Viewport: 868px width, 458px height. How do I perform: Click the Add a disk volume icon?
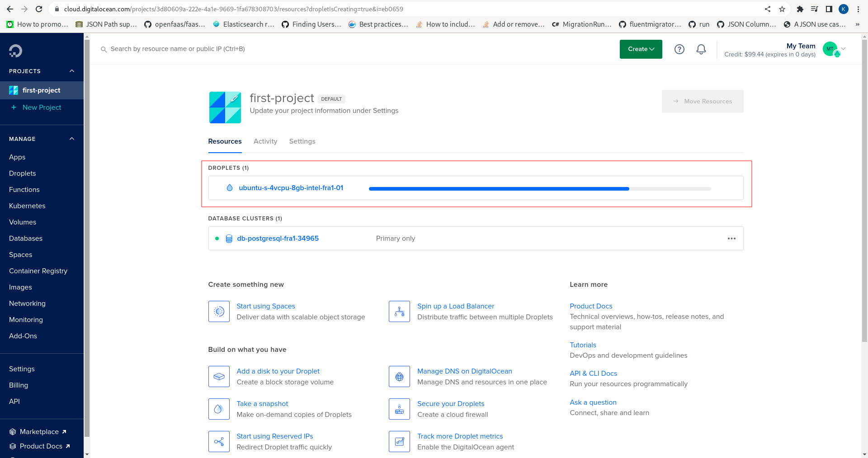point(219,376)
